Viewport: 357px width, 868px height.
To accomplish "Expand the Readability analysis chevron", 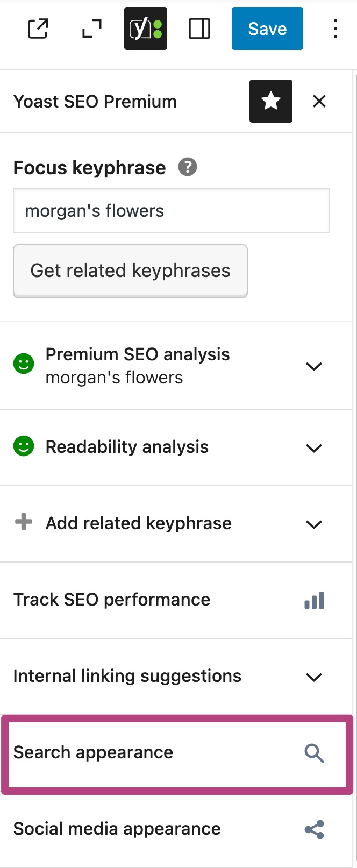I will (x=314, y=448).
